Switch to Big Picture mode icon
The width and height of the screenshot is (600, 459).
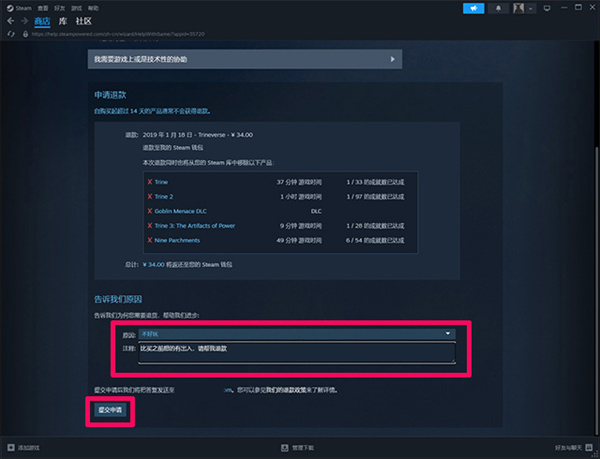pyautogui.click(x=547, y=8)
